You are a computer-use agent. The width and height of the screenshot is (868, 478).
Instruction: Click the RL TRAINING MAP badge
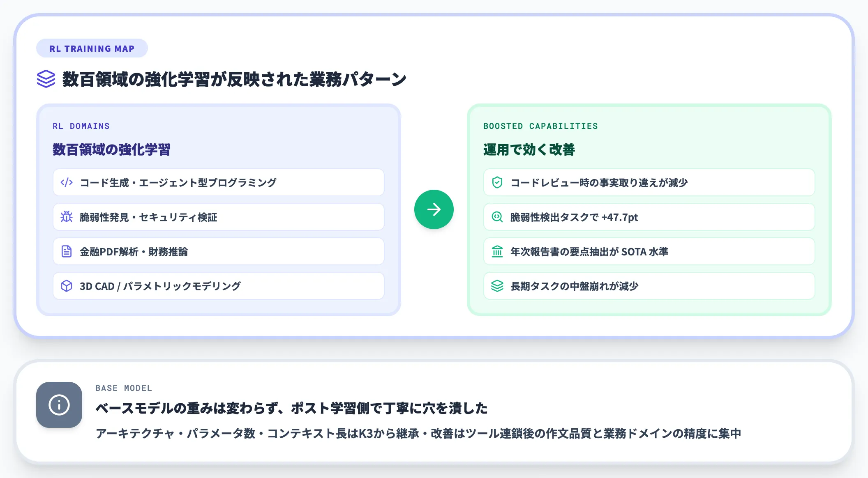[x=92, y=48]
